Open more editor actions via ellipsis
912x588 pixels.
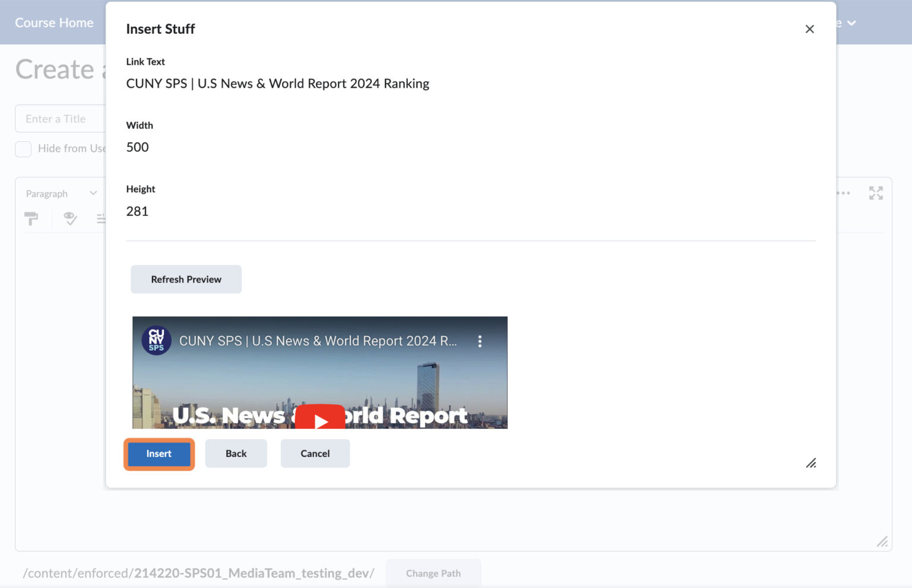coord(844,193)
